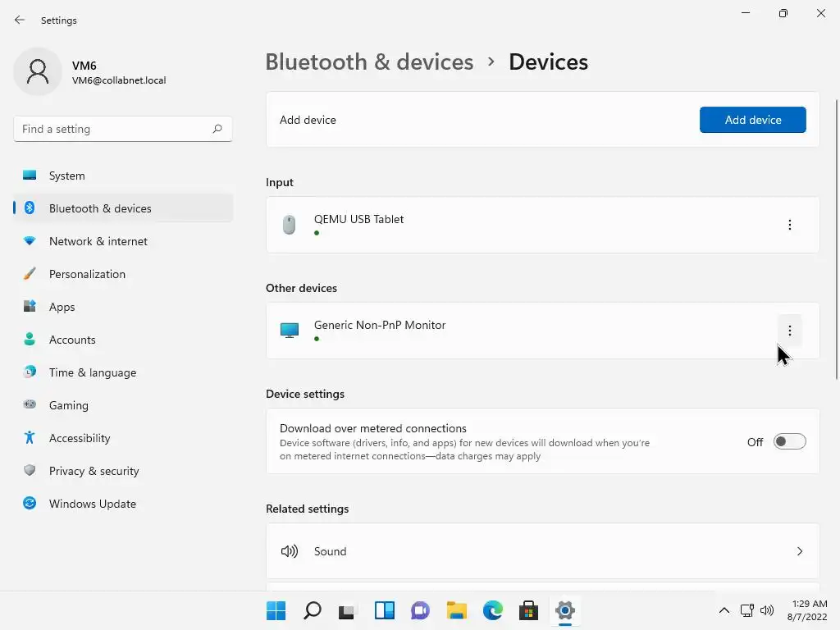Click the back arrow in Settings
Image resolution: width=840 pixels, height=630 pixels.
(x=20, y=21)
